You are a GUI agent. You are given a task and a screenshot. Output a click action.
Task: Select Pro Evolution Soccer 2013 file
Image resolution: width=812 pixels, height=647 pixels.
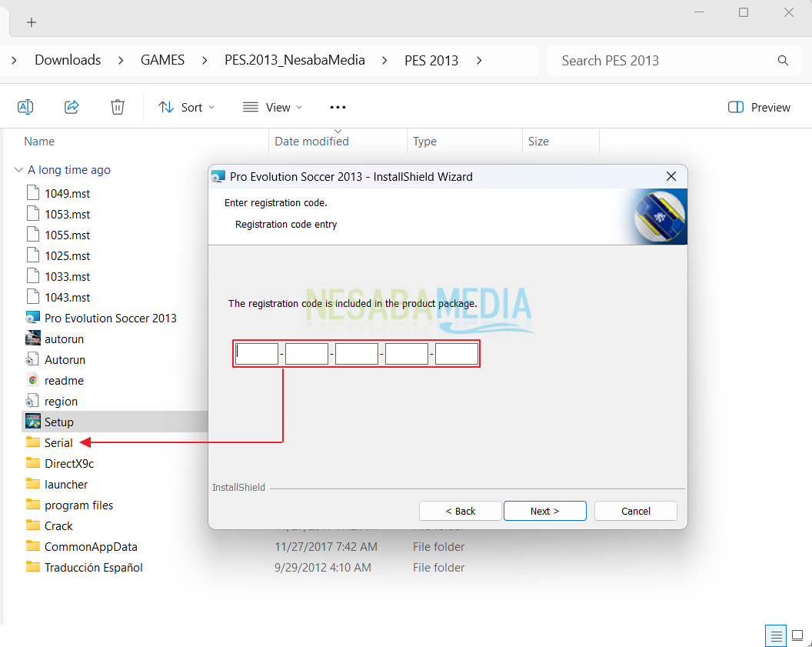[110, 318]
